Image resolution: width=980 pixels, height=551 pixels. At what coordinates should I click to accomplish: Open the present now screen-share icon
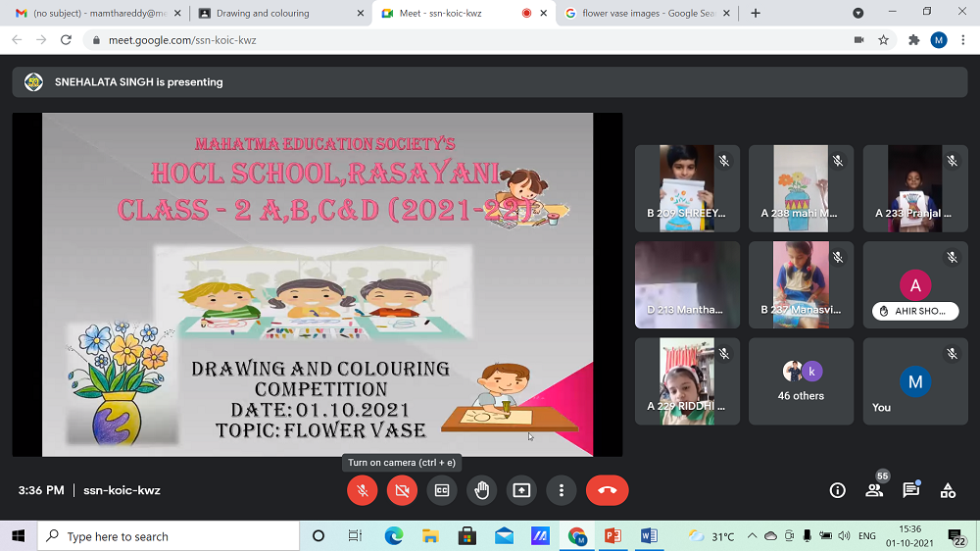tap(521, 490)
